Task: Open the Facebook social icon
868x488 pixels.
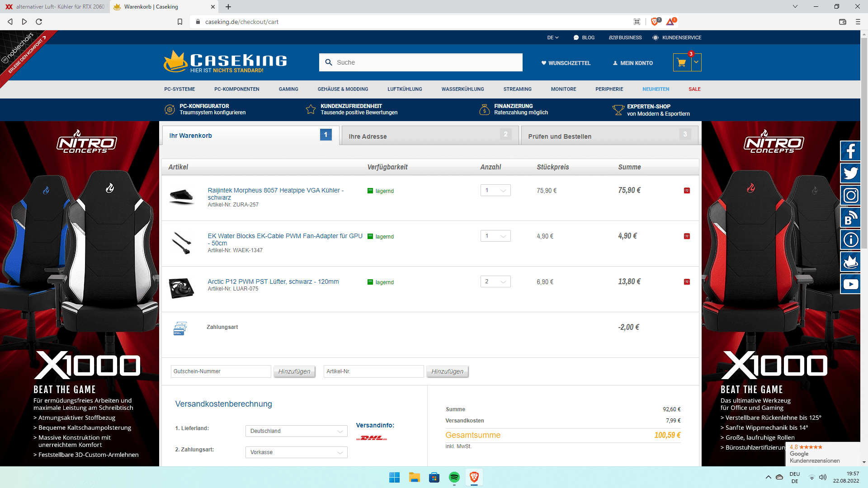Action: [850, 151]
